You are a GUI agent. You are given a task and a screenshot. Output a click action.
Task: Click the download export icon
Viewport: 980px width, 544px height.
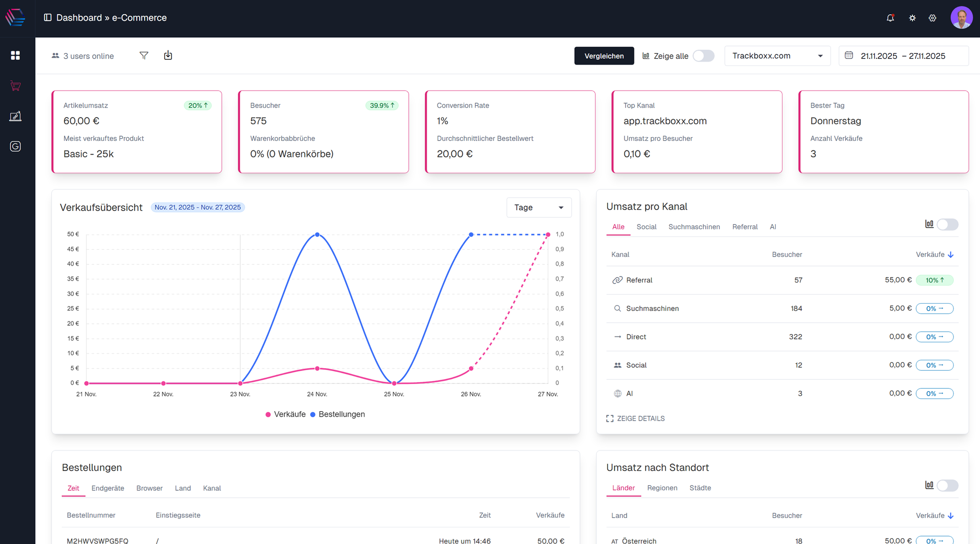pos(168,55)
